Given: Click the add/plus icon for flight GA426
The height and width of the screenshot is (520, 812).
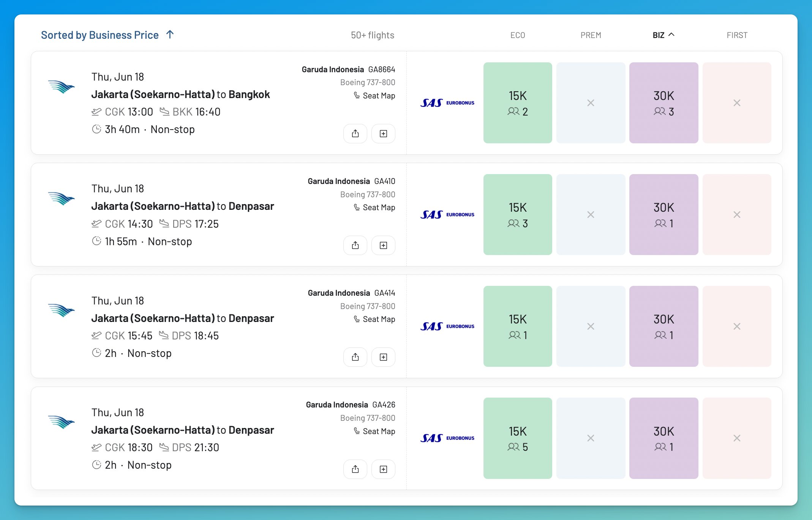Looking at the screenshot, I should pos(383,469).
